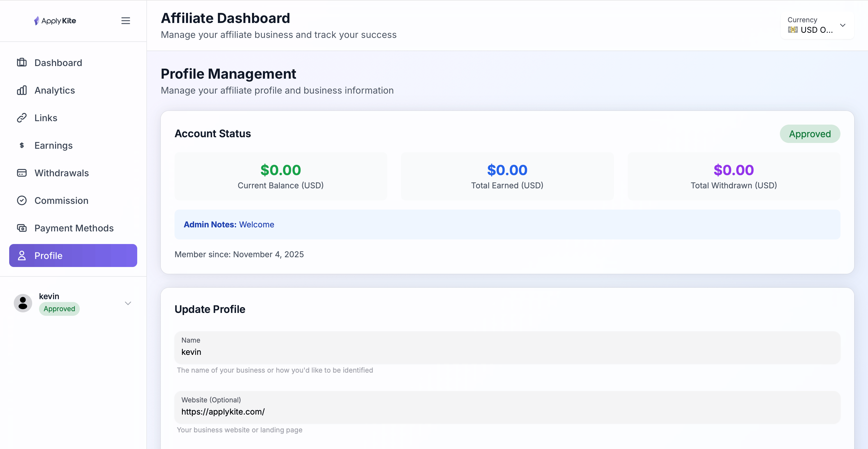Screen dimensions: 868x449
Task: Click USD currency flag option
Action: [x=793, y=30]
